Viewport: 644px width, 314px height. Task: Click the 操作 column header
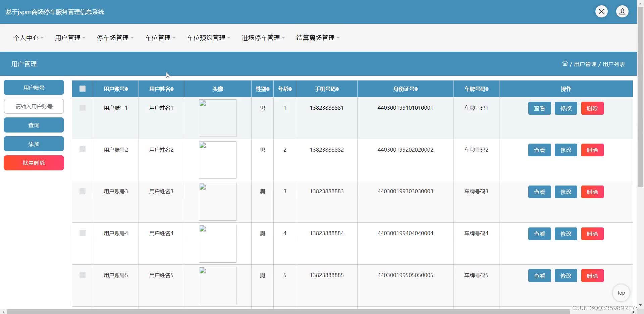click(x=566, y=89)
